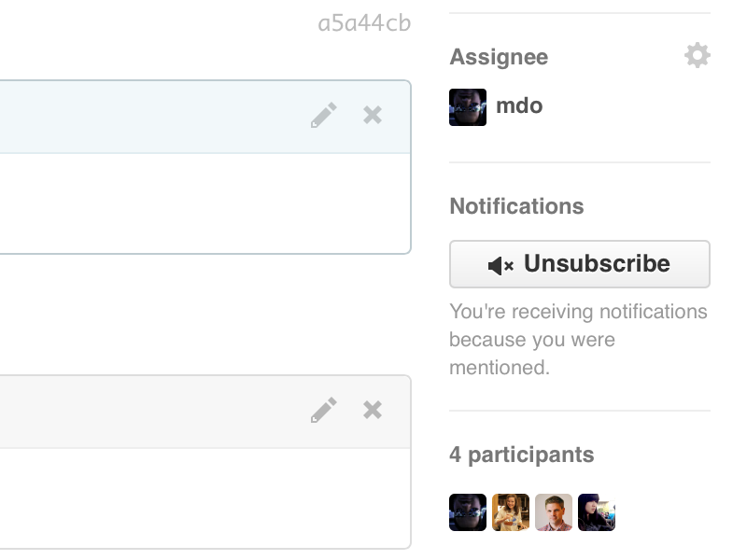
Task: Click mdo's avatar beside the assignee name
Action: point(468,107)
